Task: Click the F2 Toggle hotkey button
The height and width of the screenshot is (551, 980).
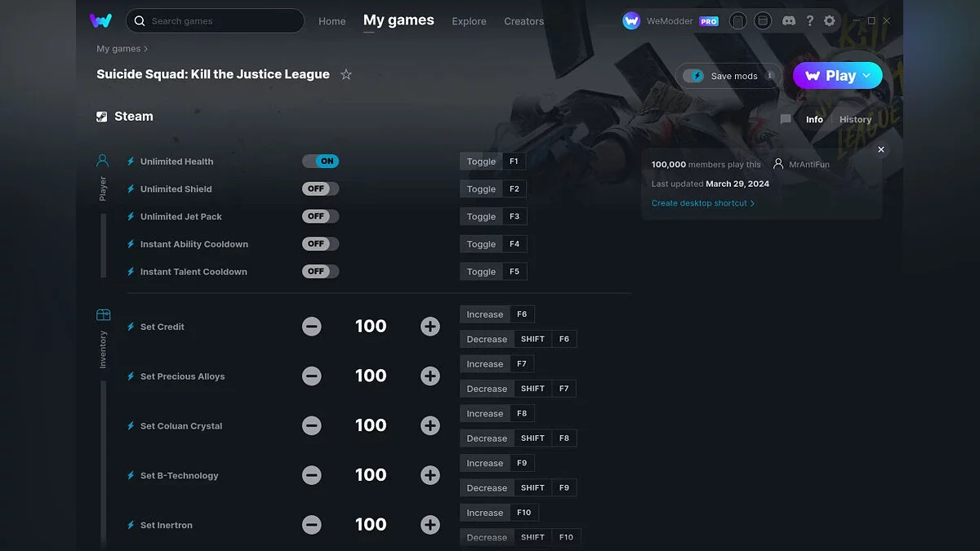Action: [492, 189]
